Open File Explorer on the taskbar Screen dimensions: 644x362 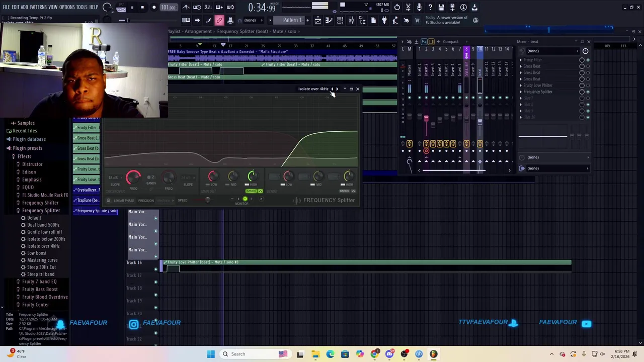click(x=315, y=354)
